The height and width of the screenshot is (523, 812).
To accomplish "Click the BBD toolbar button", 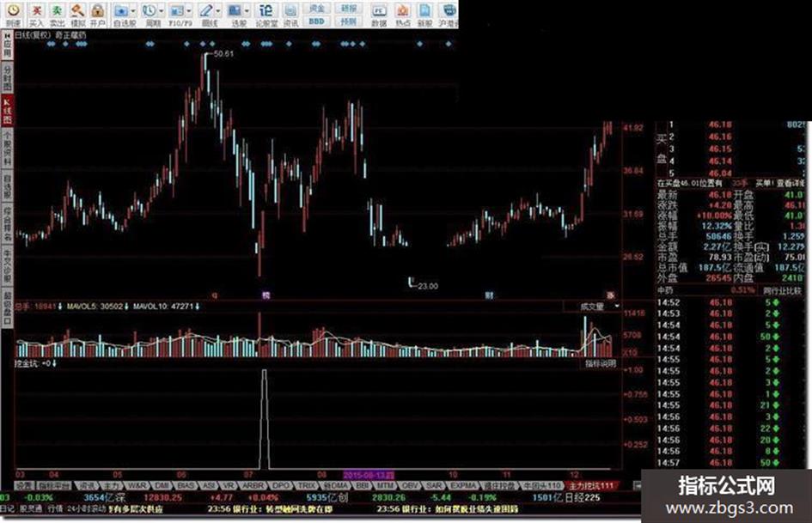I will pos(317,21).
